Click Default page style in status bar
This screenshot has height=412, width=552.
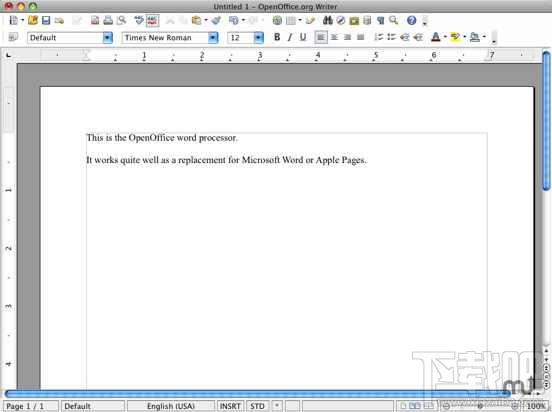tap(93, 406)
